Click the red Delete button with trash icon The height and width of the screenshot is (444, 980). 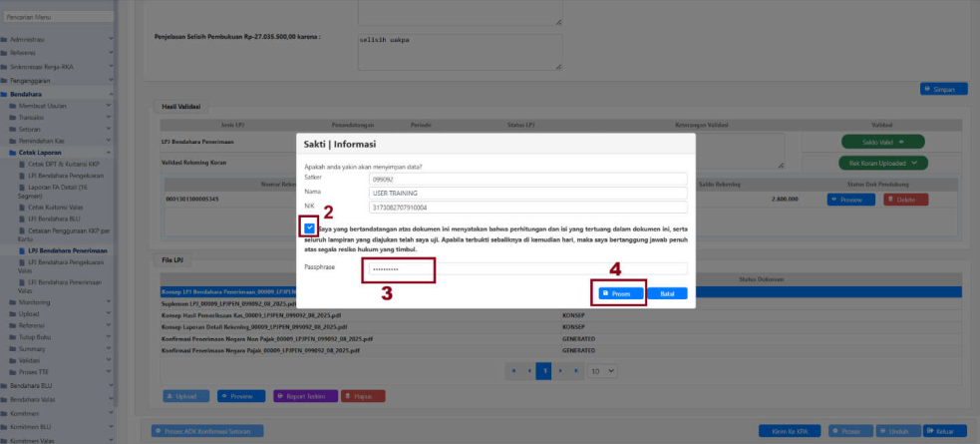(905, 199)
